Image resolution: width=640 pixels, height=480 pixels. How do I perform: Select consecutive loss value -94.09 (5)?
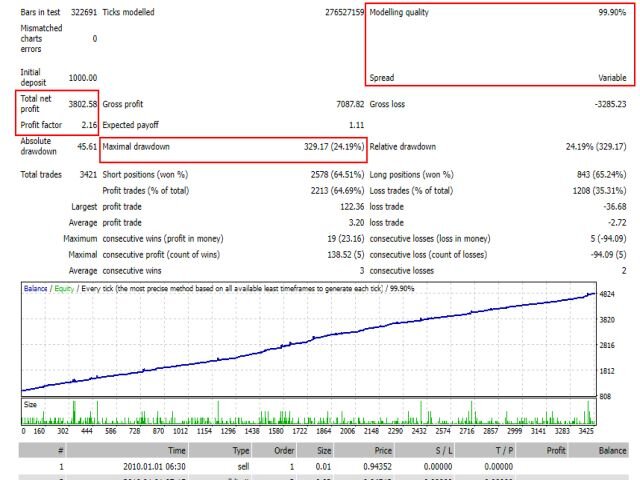point(609,255)
